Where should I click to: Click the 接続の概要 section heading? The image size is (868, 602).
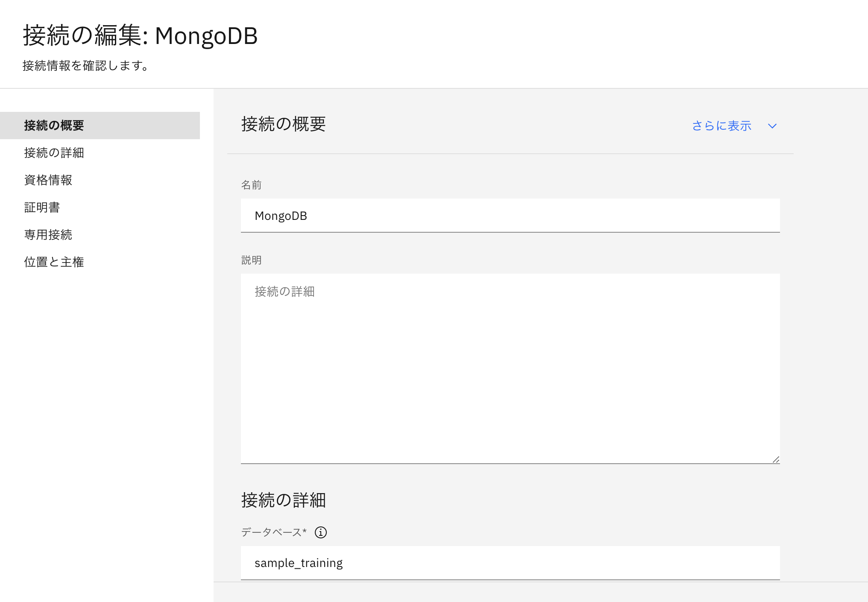click(284, 124)
